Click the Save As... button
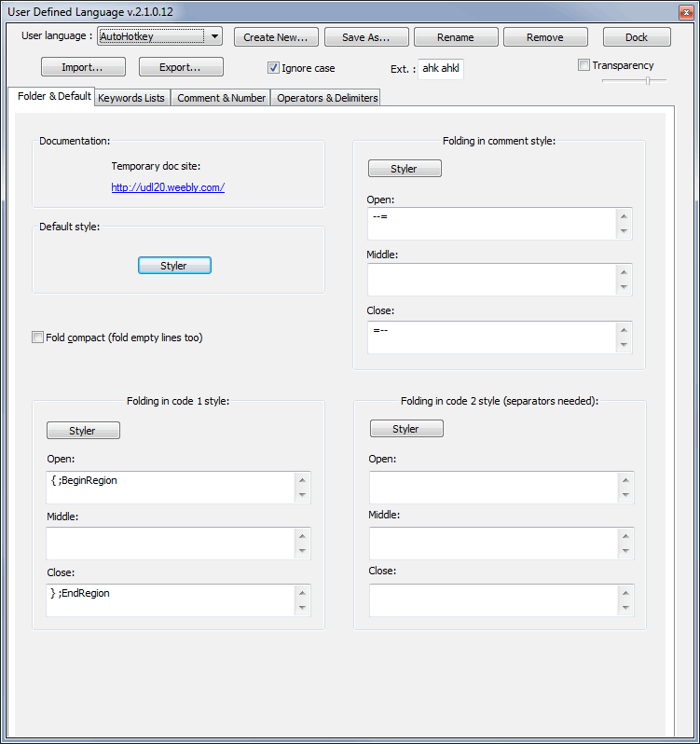700x744 pixels. 366,37
